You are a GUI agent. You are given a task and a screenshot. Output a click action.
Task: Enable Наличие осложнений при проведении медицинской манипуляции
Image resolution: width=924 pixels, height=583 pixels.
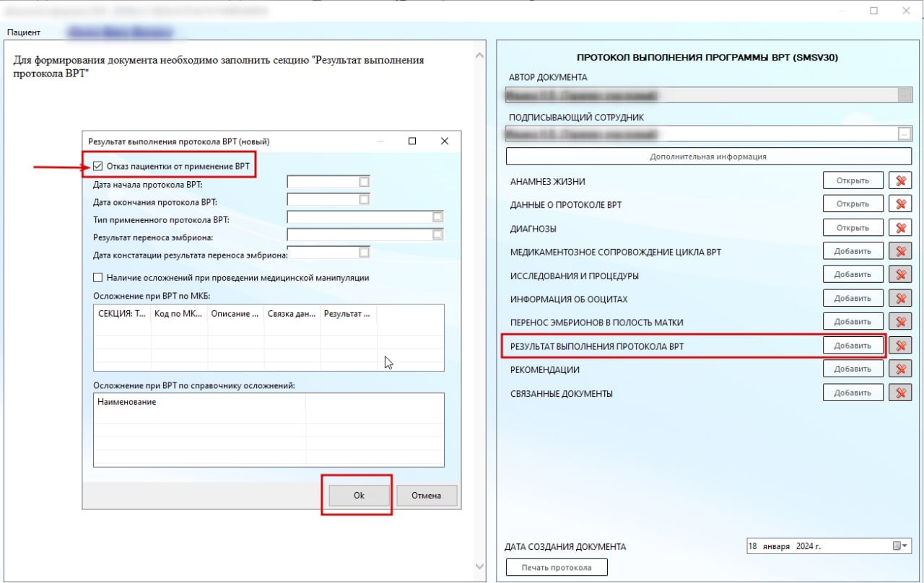click(98, 277)
